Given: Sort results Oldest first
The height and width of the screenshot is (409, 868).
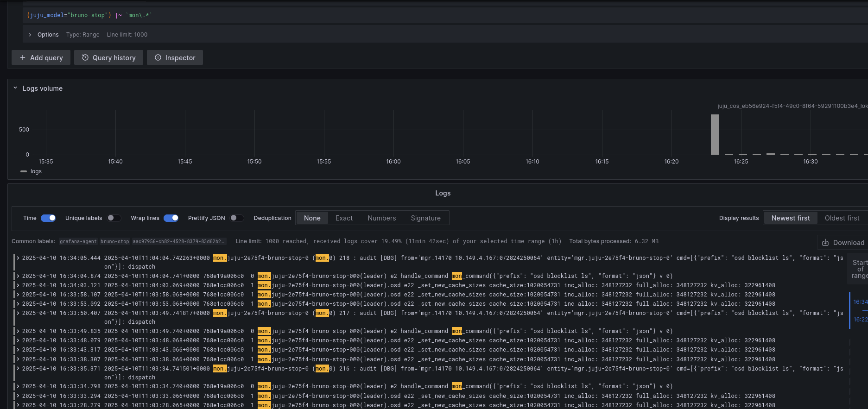Looking at the screenshot, I should tap(842, 218).
